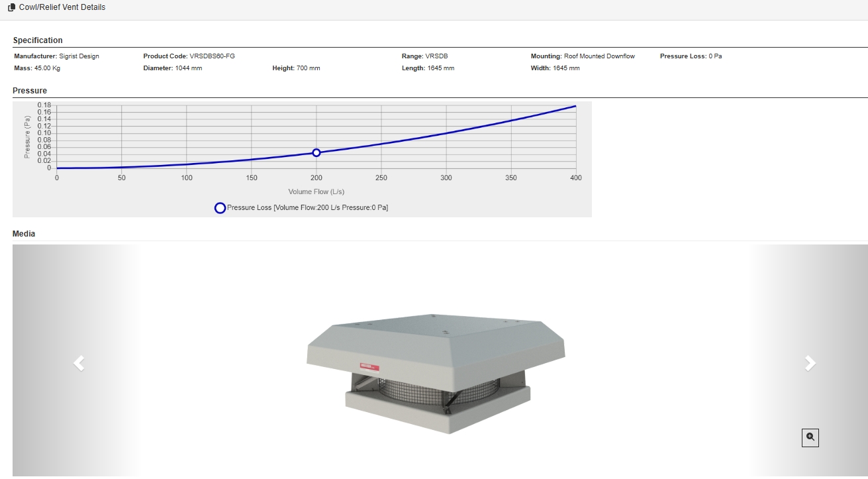
Task: Toggle the Pressure Loss series legend text
Action: click(x=307, y=208)
